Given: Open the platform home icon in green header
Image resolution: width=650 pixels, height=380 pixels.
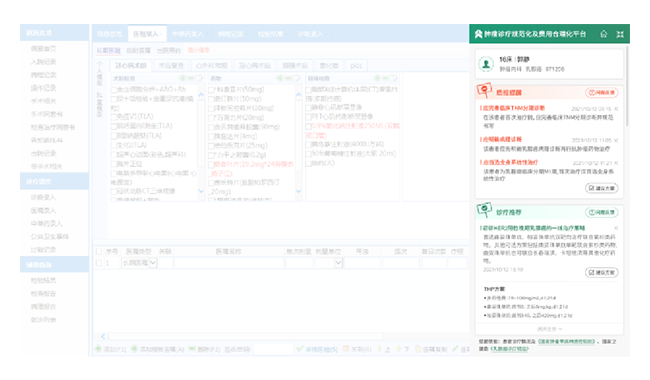Looking at the screenshot, I should (x=604, y=34).
